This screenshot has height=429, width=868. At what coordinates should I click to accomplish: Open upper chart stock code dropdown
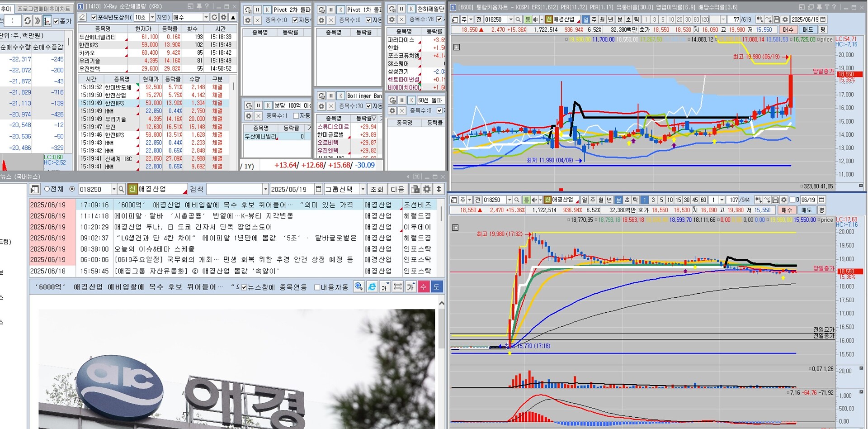click(x=511, y=19)
